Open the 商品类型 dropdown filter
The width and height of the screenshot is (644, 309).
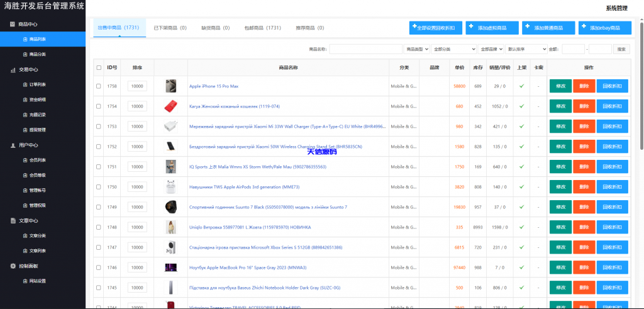coord(417,49)
